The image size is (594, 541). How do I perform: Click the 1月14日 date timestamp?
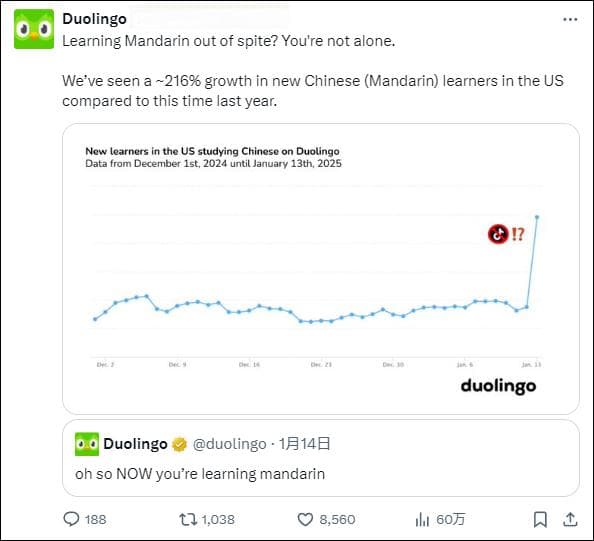(x=305, y=444)
